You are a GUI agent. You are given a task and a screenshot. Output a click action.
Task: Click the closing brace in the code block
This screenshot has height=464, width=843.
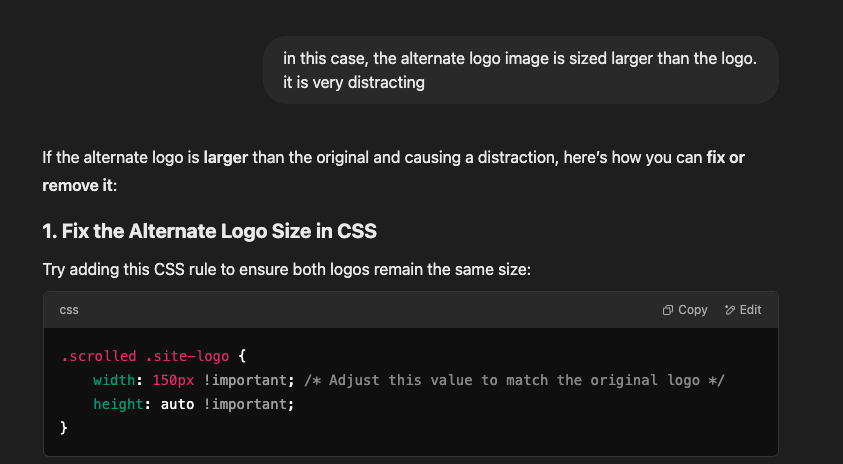point(64,428)
